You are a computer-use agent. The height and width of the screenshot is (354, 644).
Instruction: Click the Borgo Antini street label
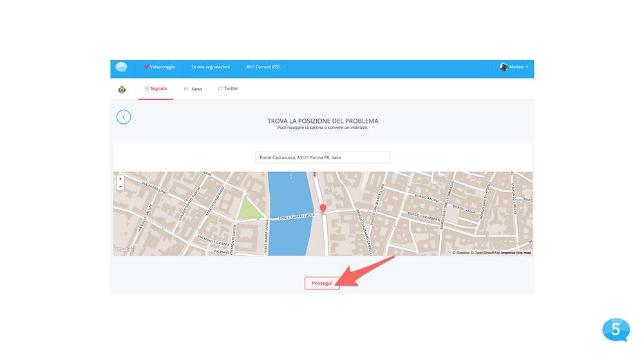coord(426,198)
